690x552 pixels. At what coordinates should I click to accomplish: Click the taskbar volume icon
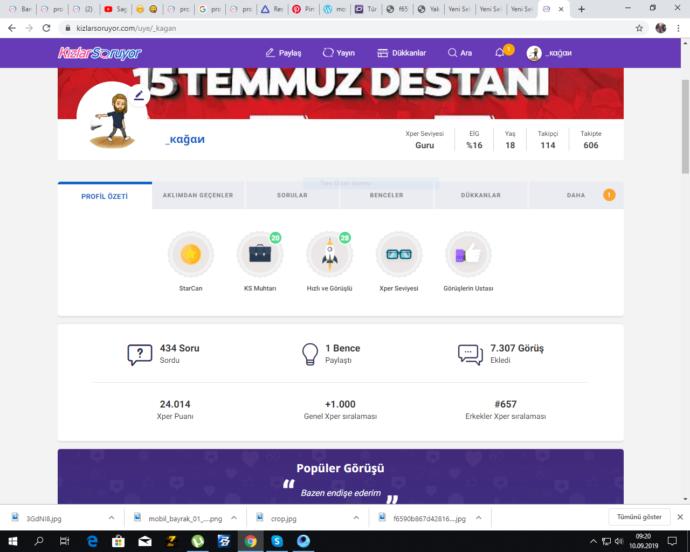(619, 541)
